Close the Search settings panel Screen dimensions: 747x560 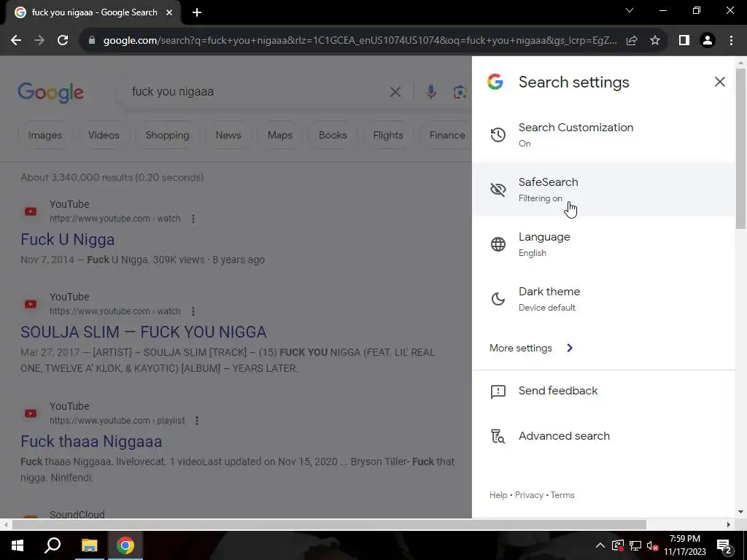point(719,82)
